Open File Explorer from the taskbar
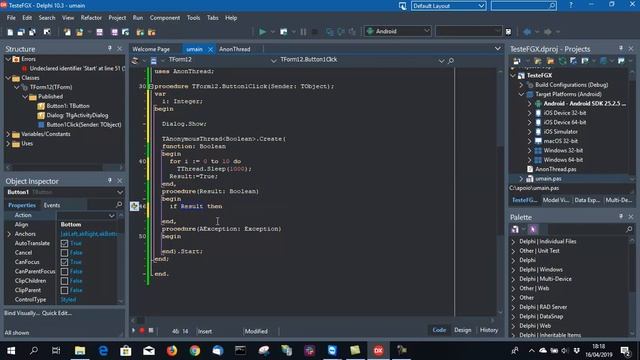Screen dimensions: 640x360 (x=80, y=350)
